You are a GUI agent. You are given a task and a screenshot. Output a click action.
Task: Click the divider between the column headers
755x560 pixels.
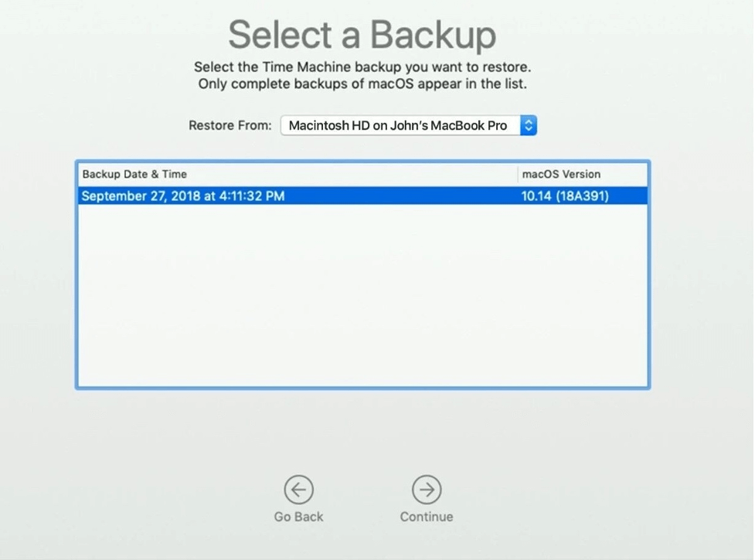pyautogui.click(x=518, y=175)
